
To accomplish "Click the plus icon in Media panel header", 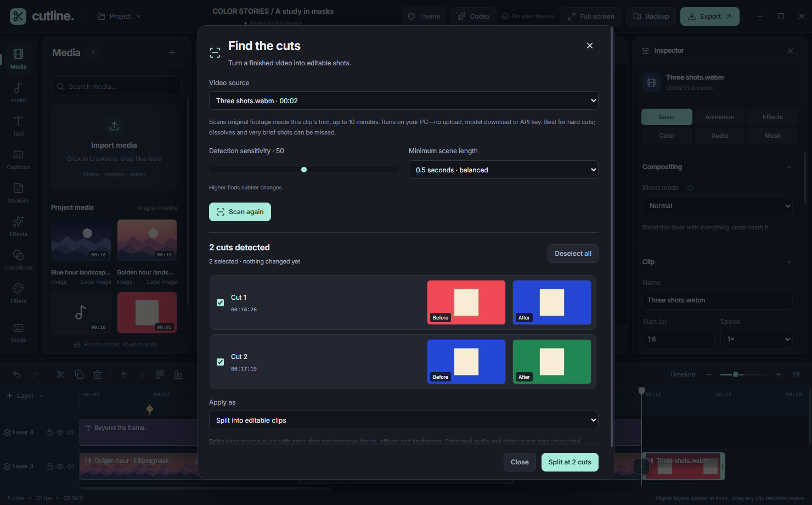I will tap(172, 53).
